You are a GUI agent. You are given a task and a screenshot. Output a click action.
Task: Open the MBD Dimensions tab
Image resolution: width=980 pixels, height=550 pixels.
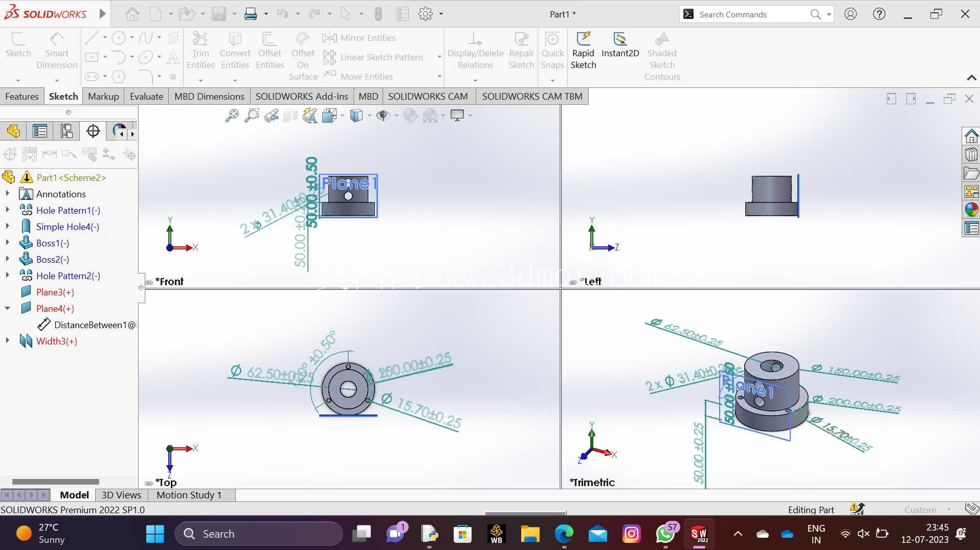click(x=209, y=96)
